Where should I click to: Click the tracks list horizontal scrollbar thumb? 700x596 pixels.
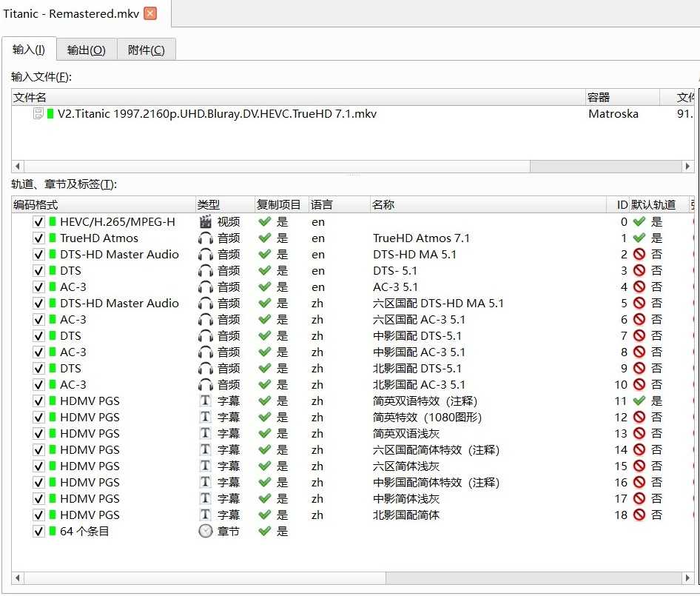click(205, 577)
